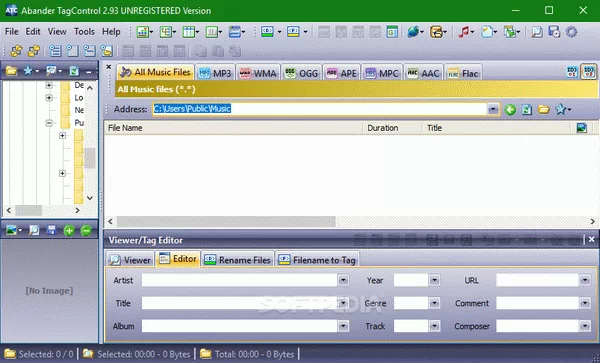Screen dimensions: 600x363
Task: Switch to the AAC file filter tab
Action: 423,73
